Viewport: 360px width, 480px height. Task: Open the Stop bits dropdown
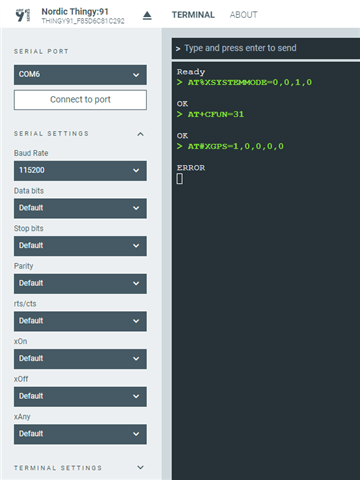(80, 246)
